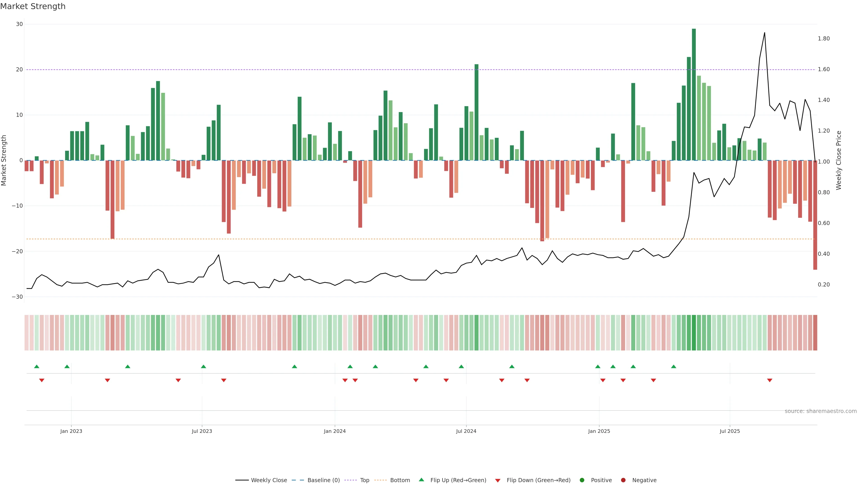This screenshot has height=488, width=868.
Task: Click the Jan 2023 x-axis label
Action: point(71,431)
